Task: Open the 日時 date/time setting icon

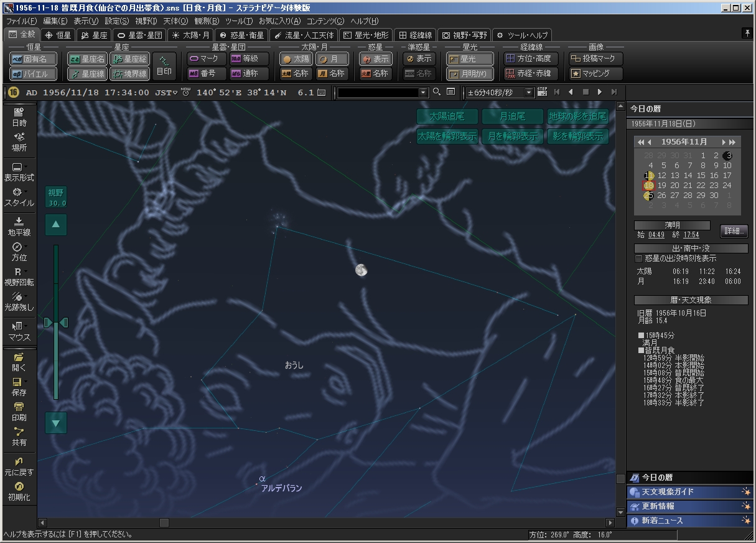Action: pyautogui.click(x=19, y=116)
